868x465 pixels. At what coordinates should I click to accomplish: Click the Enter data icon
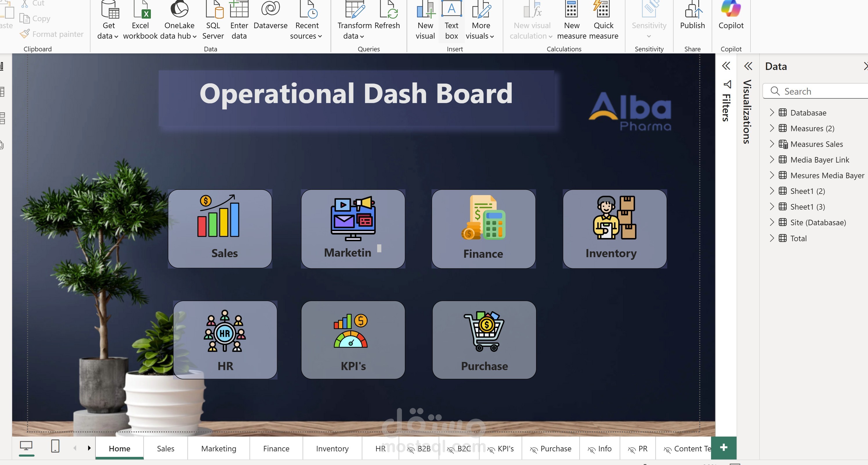pos(239,9)
